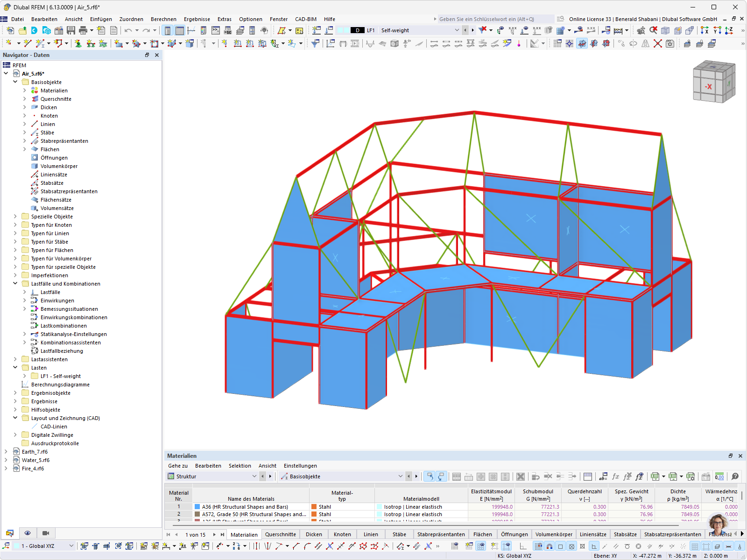This screenshot has width=747, height=560.
Task: Activate the isometric view cube icon
Action: [665, 30]
